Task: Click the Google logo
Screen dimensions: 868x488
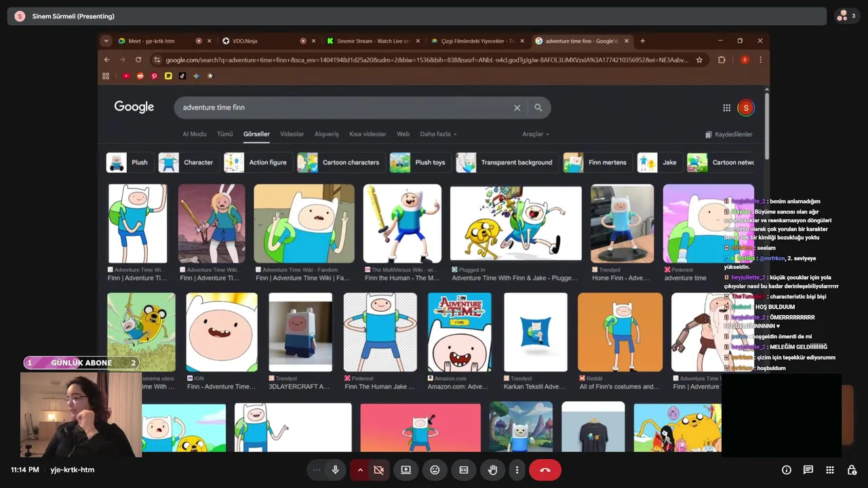Action: click(134, 107)
